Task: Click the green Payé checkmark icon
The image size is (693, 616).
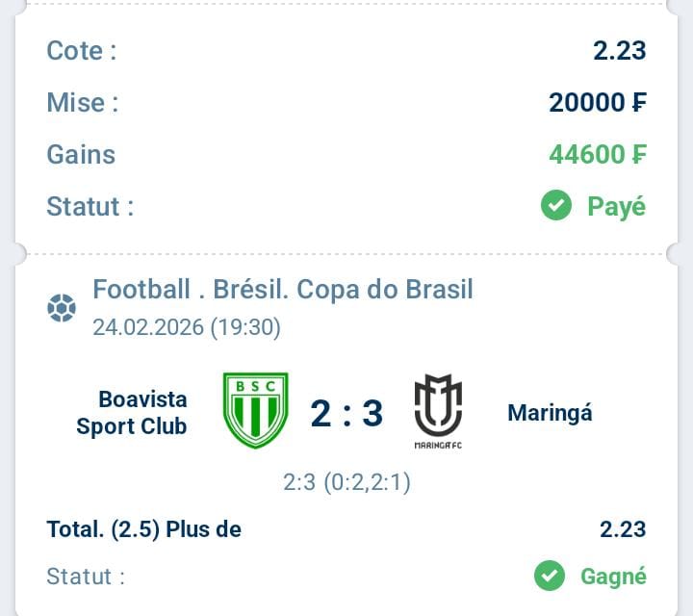Action: (x=556, y=205)
